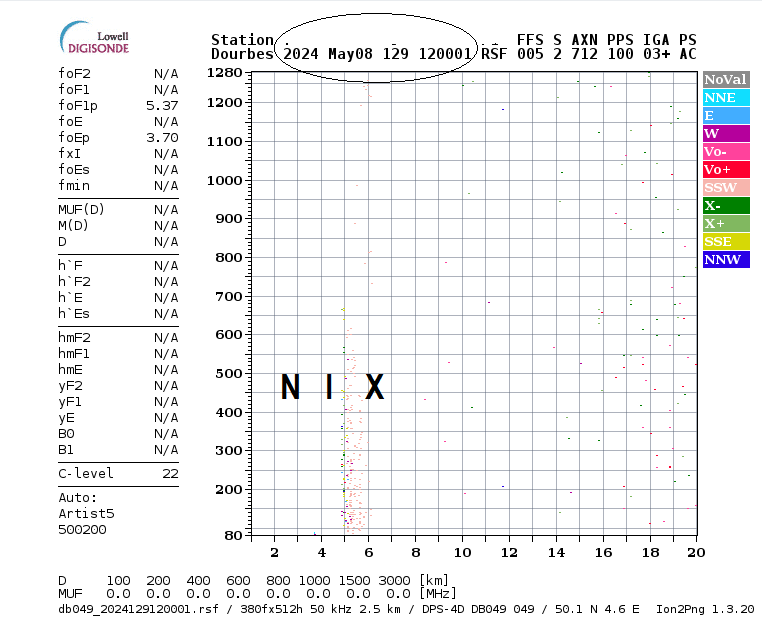Select the NNW dark blue legend entry
This screenshot has height=621, width=762.
pos(725,260)
